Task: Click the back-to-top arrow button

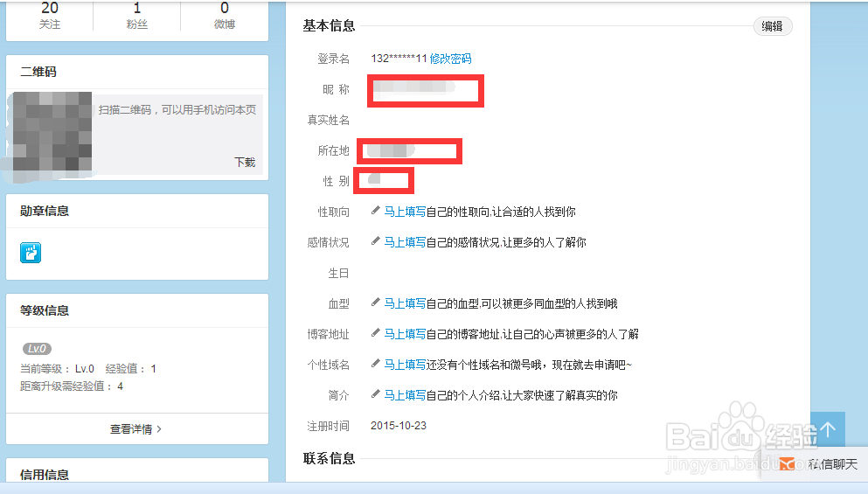Action: tap(828, 429)
